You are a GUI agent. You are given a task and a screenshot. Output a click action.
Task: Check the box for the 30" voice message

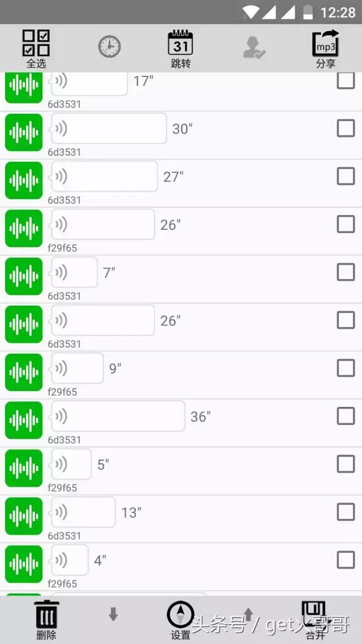coord(346,128)
